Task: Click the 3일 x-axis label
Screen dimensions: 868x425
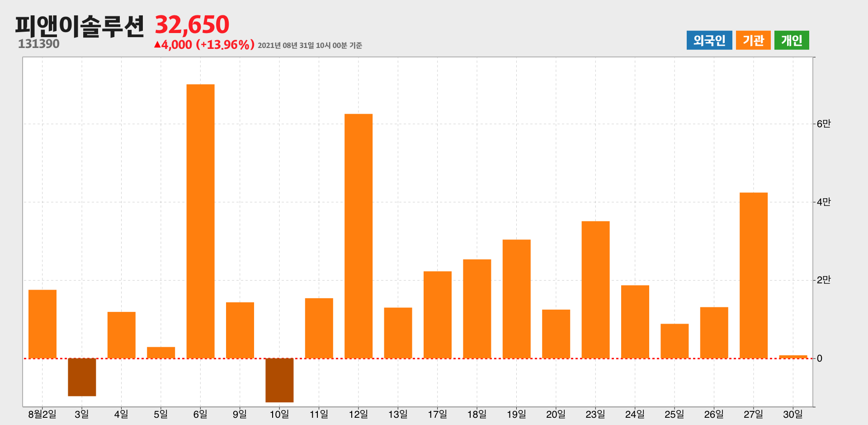Action: 82,414
